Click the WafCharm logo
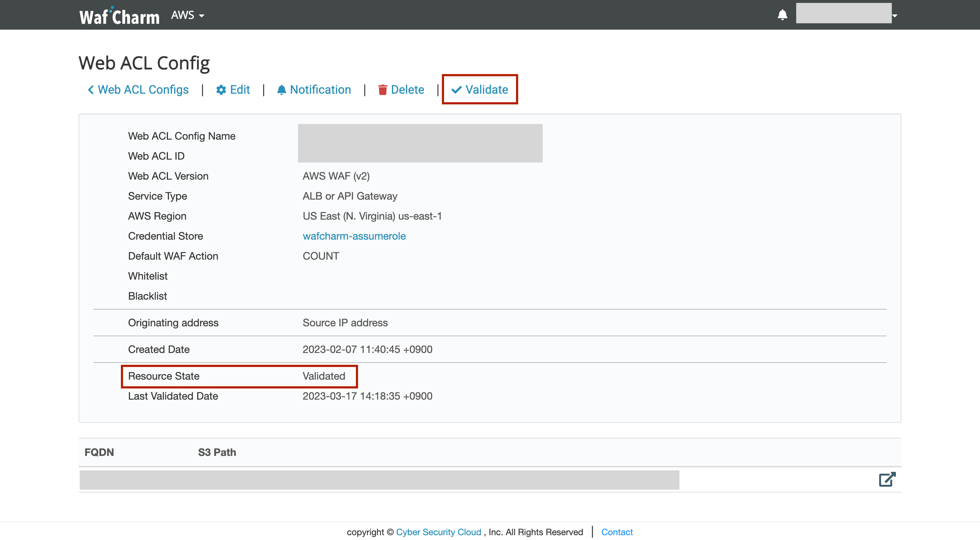 [x=119, y=16]
